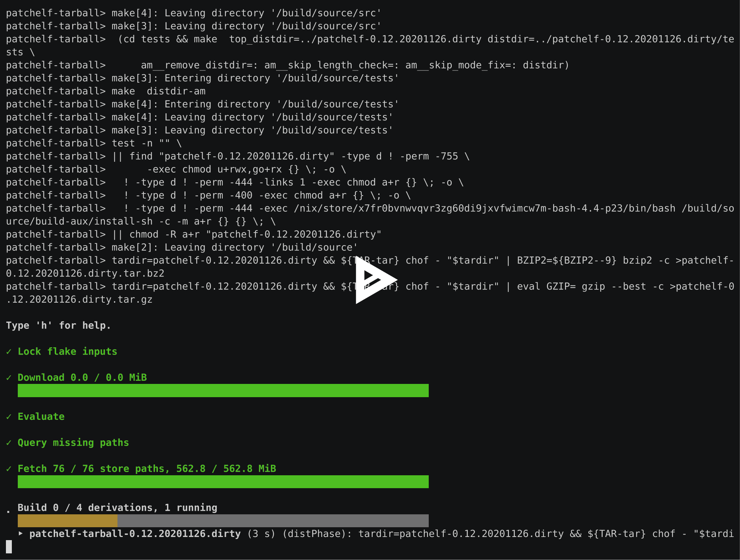Screen dimensions: 740x560
Task: Click the checkmark beside Download 0.0 / 0.0 MiB
Action: pyautogui.click(x=9, y=378)
